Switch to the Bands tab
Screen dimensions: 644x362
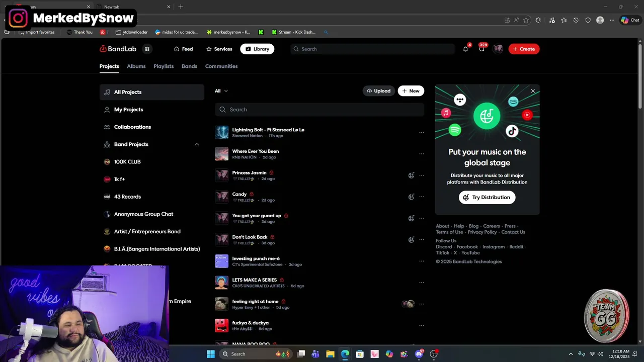189,66
